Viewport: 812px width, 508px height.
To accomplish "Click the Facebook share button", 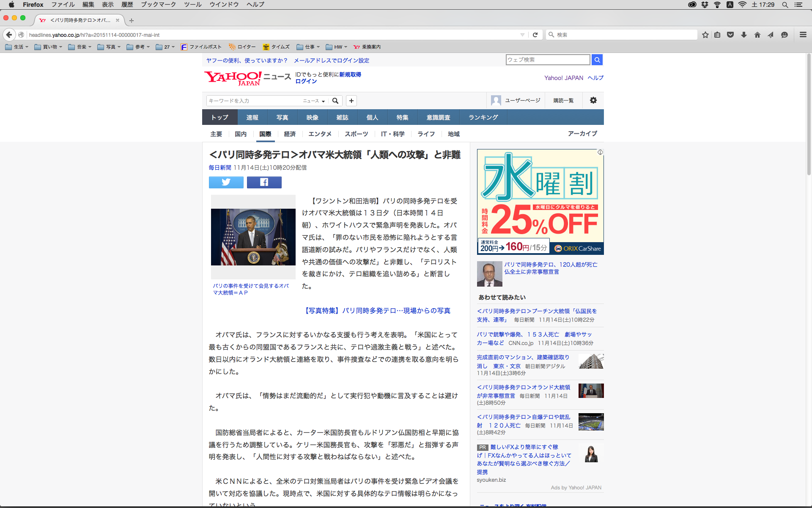I will (264, 182).
